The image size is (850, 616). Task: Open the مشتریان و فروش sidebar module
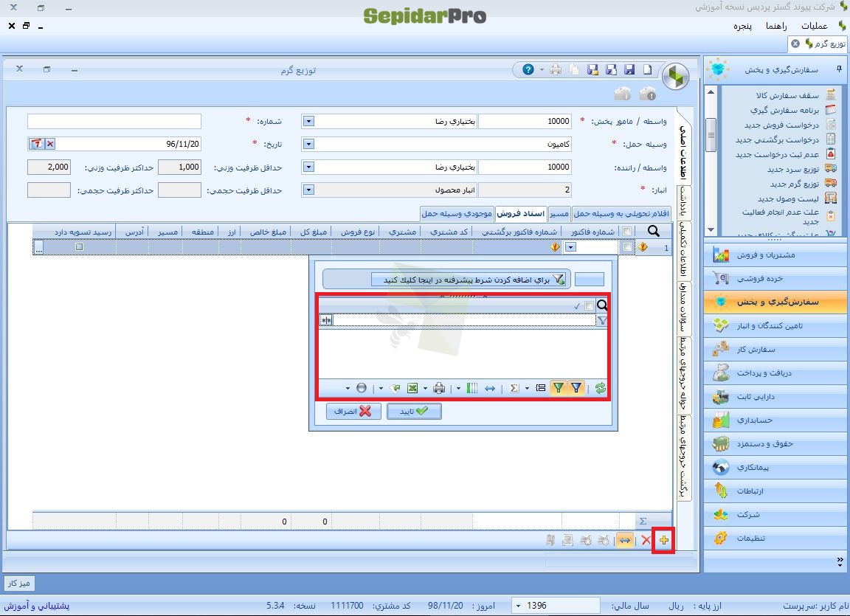coord(775,255)
